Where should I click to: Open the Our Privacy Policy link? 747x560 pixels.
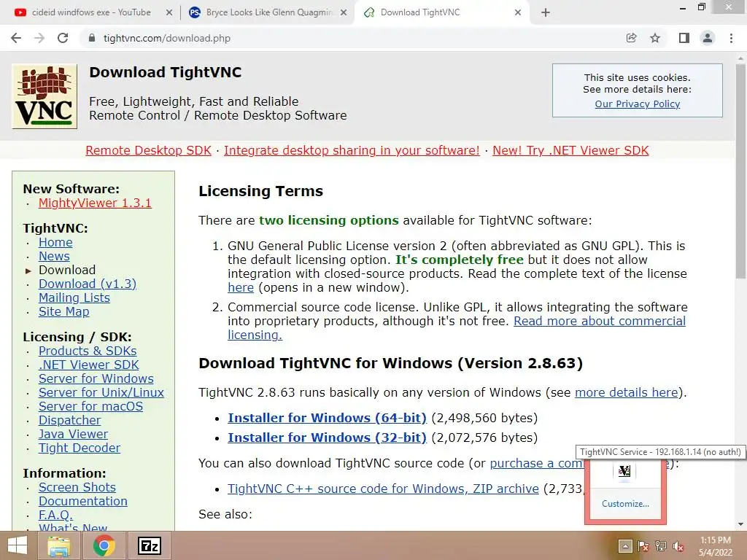637,104
